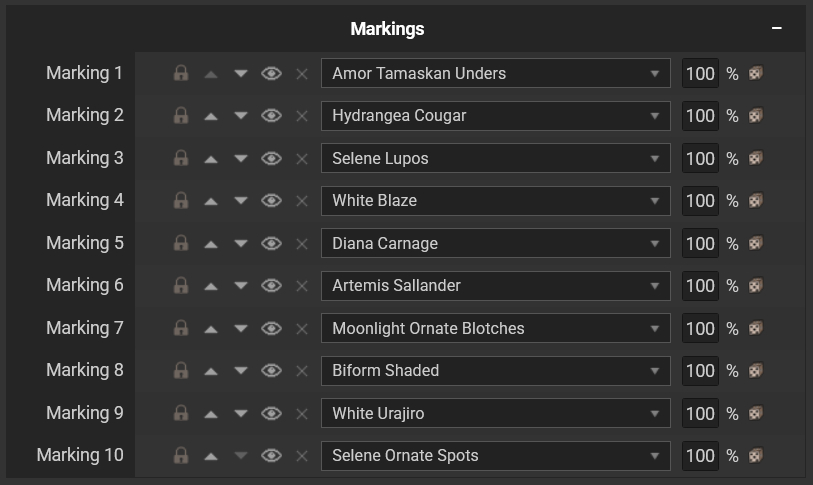Open the Artemis Sallander dropdown list

coord(495,286)
